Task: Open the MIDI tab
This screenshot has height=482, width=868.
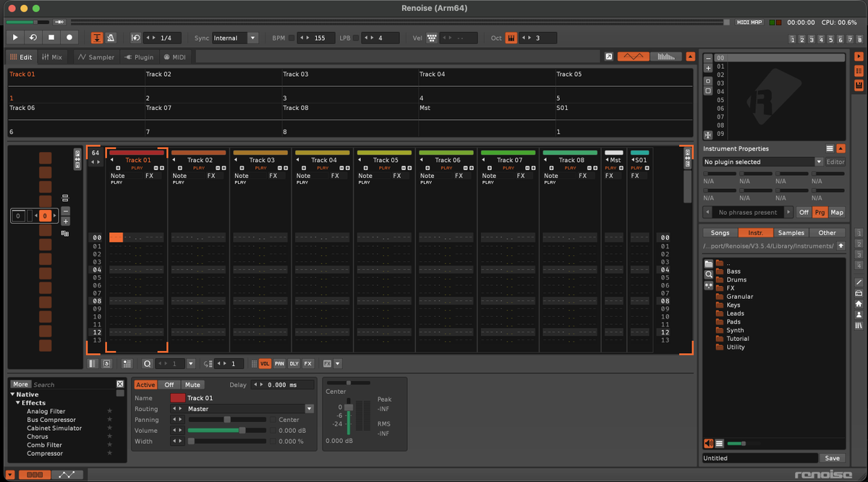Action: (x=175, y=56)
